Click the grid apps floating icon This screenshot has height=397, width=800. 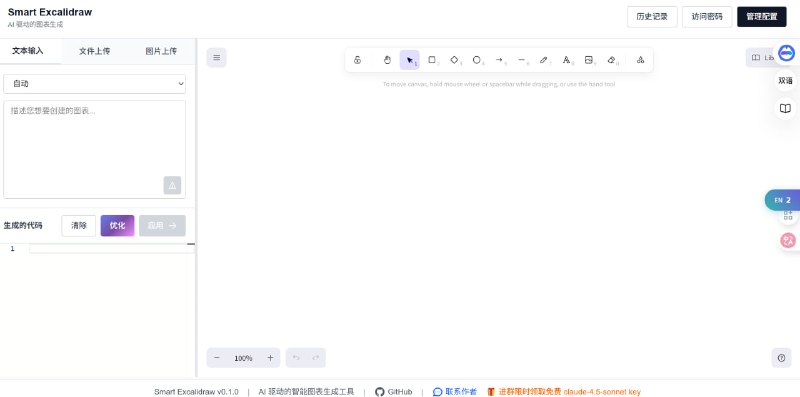(788, 215)
